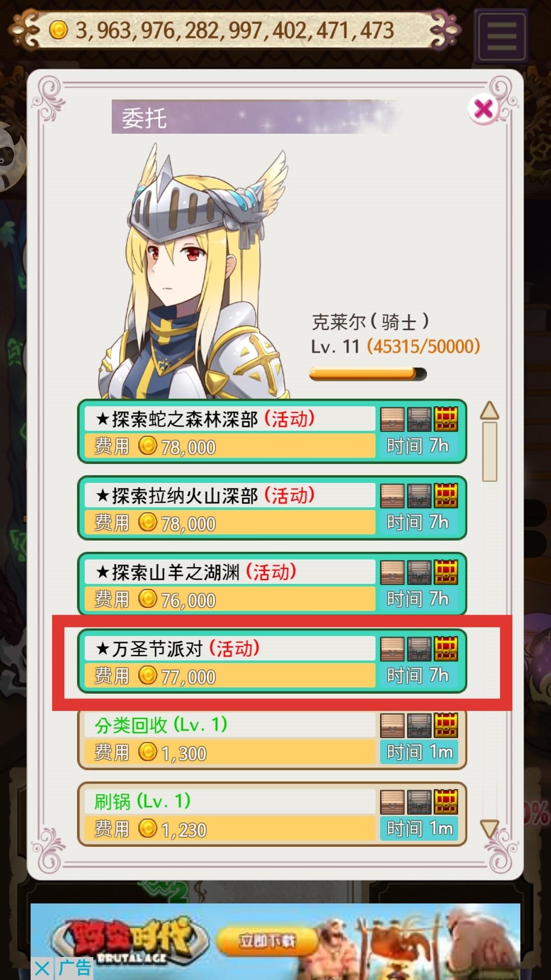Click the orange experience progress bar
This screenshot has height=980, width=551.
point(368,374)
